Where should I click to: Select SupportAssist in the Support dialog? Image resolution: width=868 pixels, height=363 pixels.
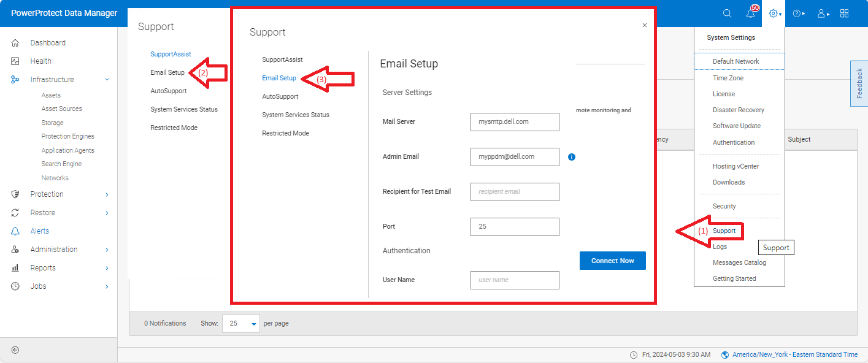[282, 59]
